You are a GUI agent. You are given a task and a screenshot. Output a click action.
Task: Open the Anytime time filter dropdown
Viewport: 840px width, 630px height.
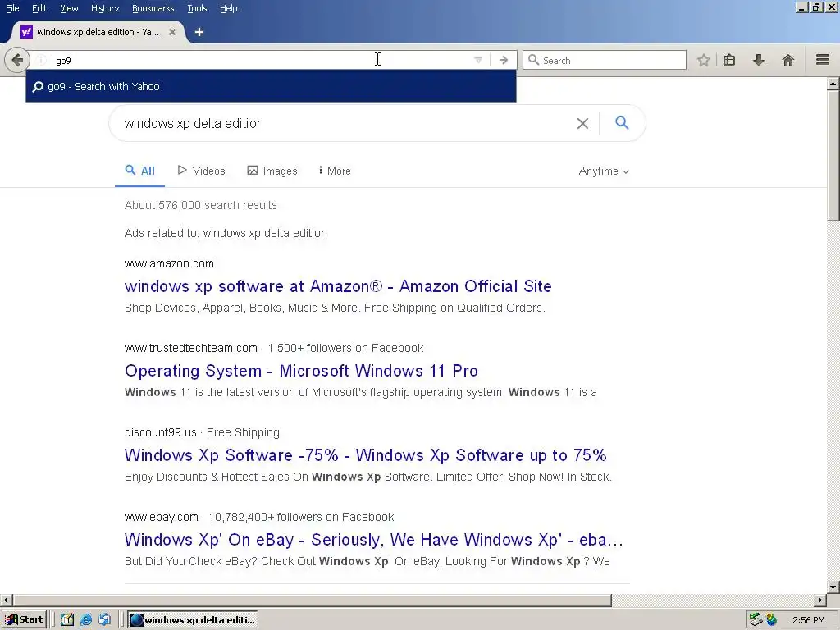pos(604,171)
